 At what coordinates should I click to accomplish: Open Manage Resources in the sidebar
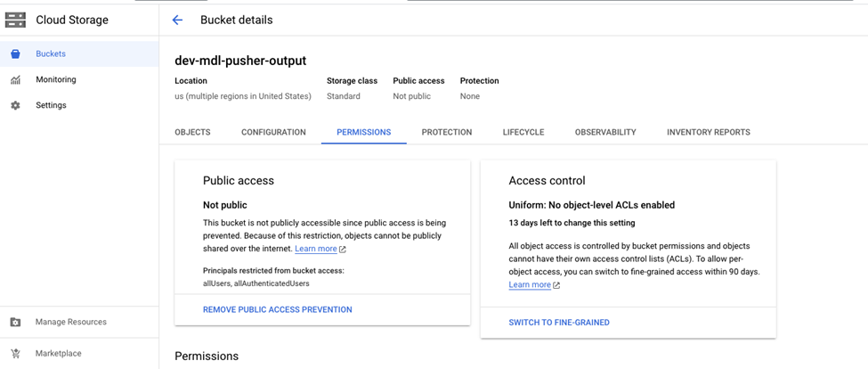coord(79,322)
